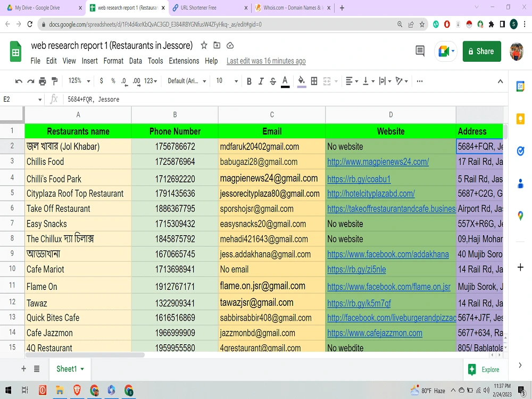
Task: Open the Borders tool
Action: pyautogui.click(x=314, y=81)
